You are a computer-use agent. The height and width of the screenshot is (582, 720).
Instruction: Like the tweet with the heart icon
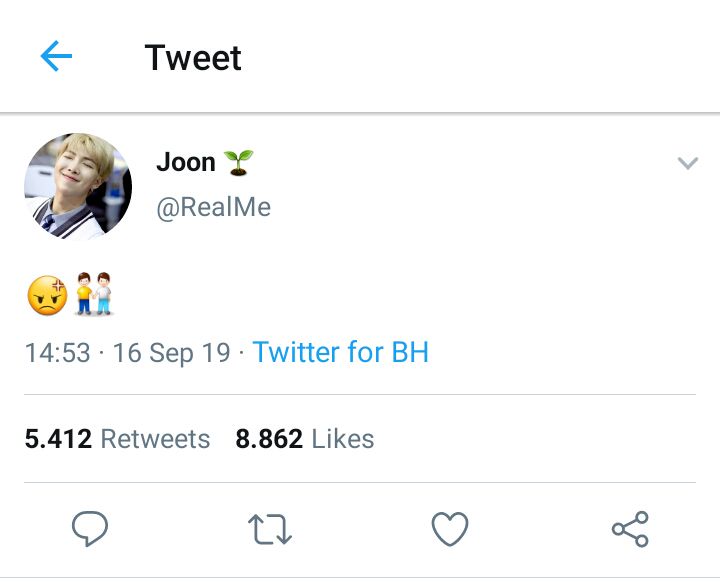(450, 529)
